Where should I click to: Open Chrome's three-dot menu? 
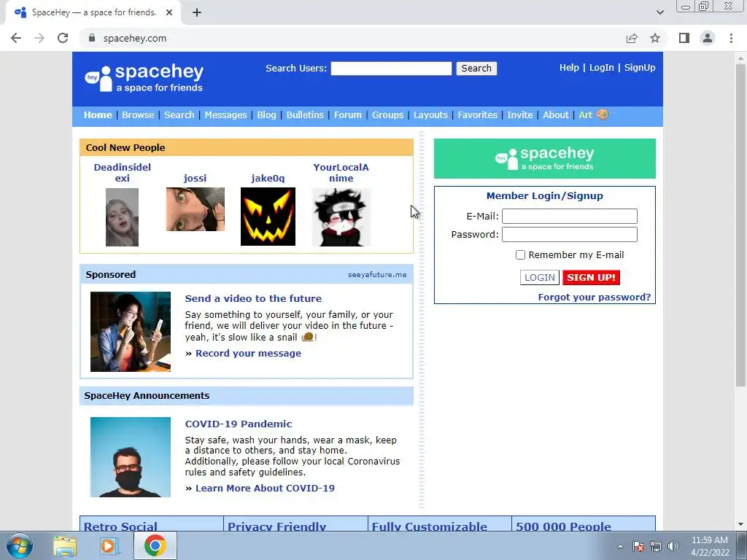point(731,38)
